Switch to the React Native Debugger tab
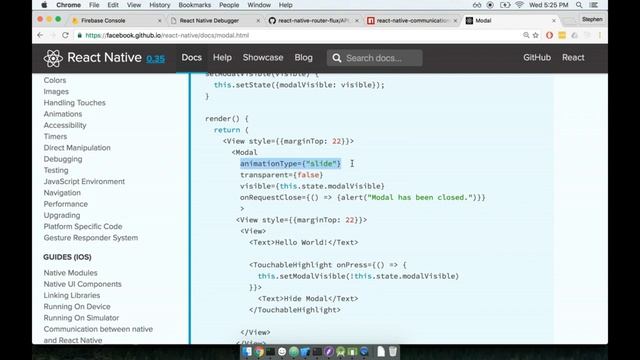 pyautogui.click(x=209, y=20)
